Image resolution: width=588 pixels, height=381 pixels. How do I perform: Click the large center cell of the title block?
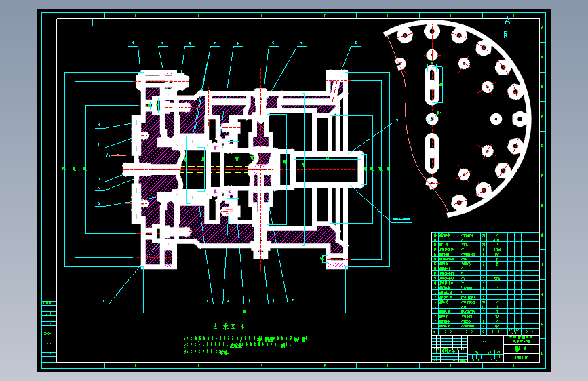[486, 342]
